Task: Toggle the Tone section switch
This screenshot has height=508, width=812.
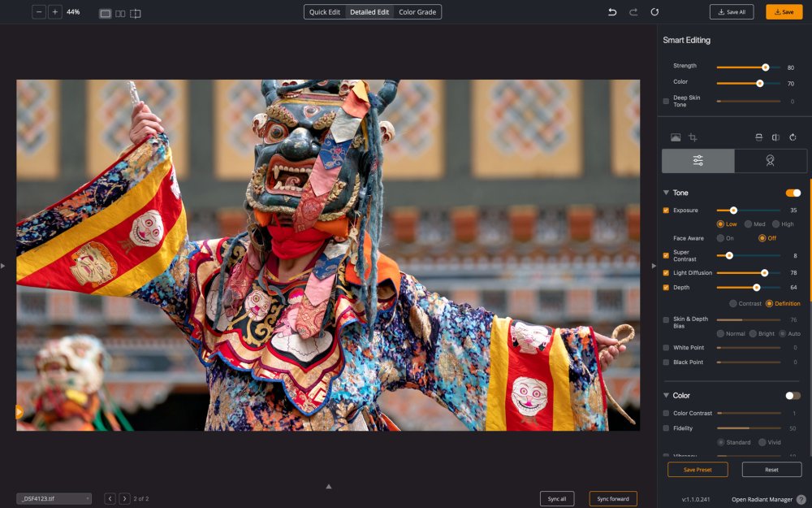Action: point(793,193)
